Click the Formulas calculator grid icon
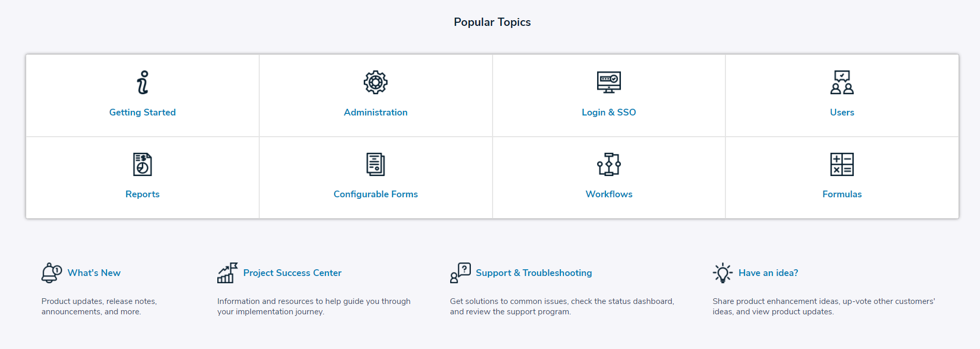980x349 pixels. click(x=842, y=164)
